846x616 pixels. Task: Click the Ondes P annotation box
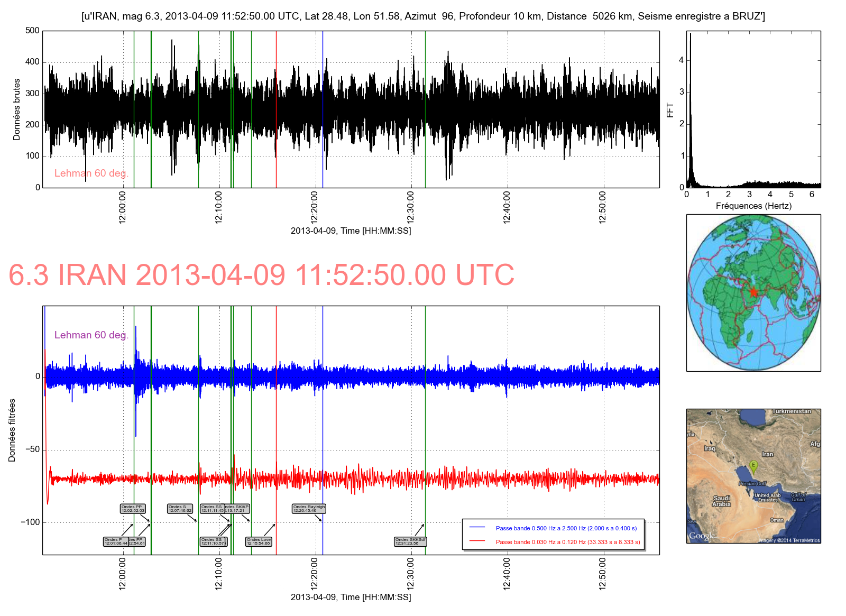[x=116, y=541]
